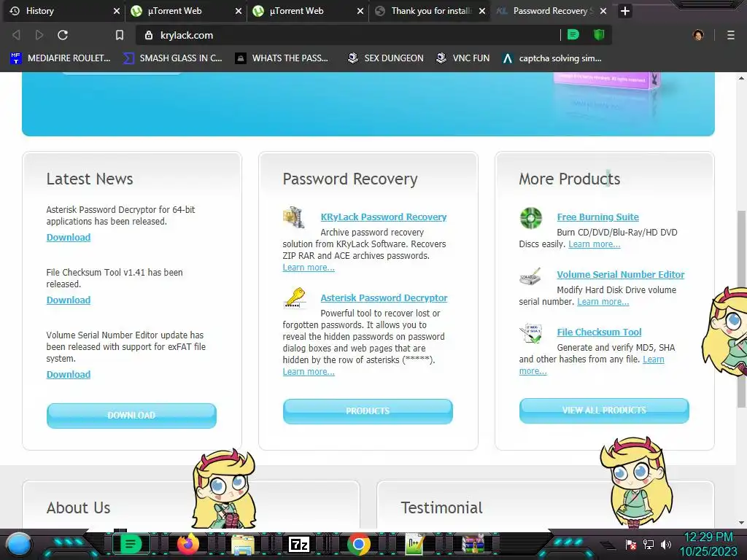Click Learn more under Asterisk Password Decryptor
The image size is (747, 560).
coord(309,372)
